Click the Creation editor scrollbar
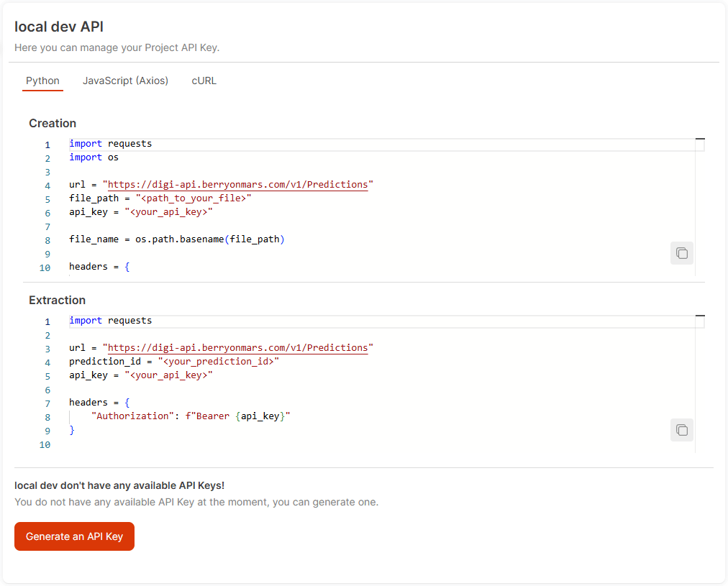This screenshot has width=728, height=586. (700, 207)
